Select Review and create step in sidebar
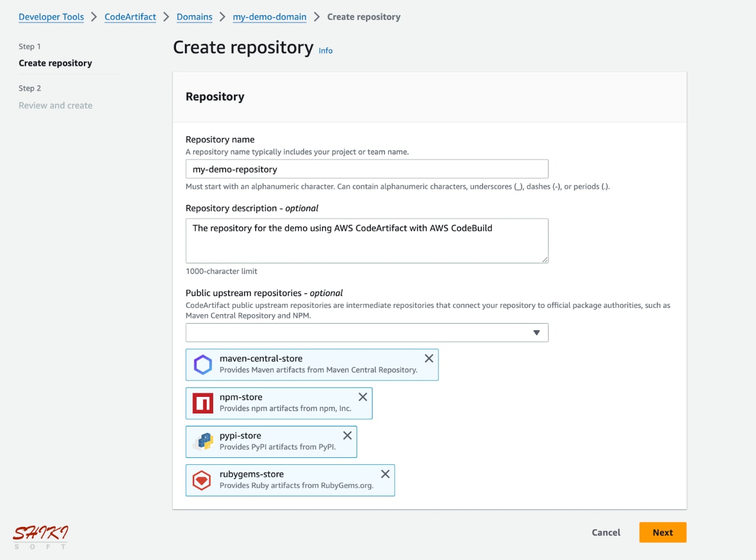Viewport: 756px width, 560px height. click(x=56, y=106)
